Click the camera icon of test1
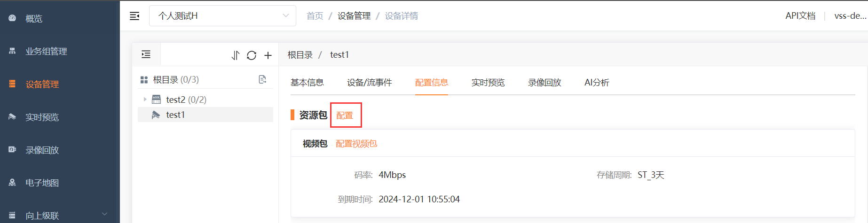This screenshot has width=868, height=223. tap(156, 115)
